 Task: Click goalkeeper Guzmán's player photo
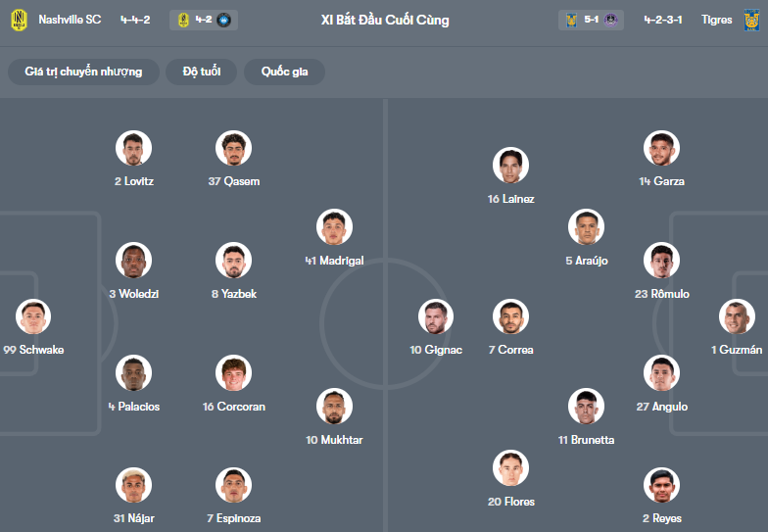[737, 317]
